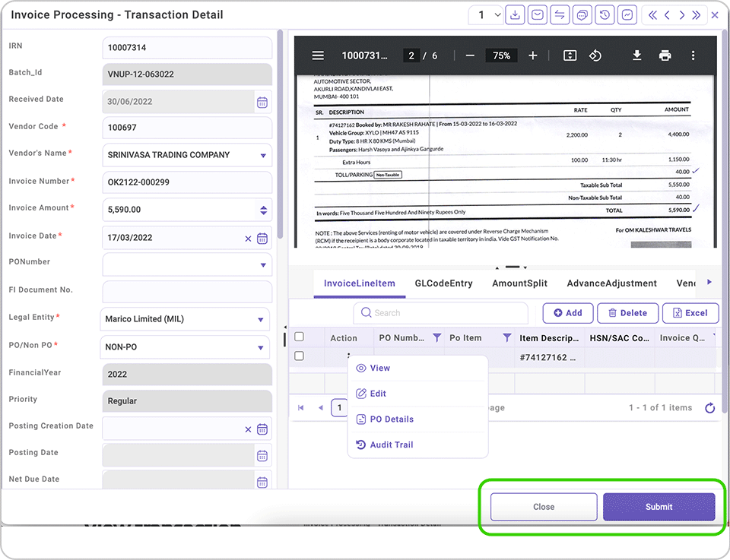Click the Invoice Number field
This screenshot has width=730, height=560.
click(x=187, y=182)
